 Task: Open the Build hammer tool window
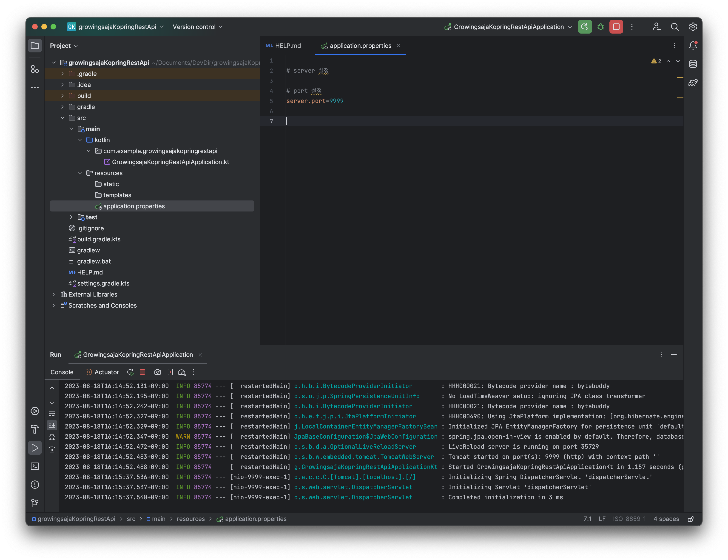click(35, 429)
